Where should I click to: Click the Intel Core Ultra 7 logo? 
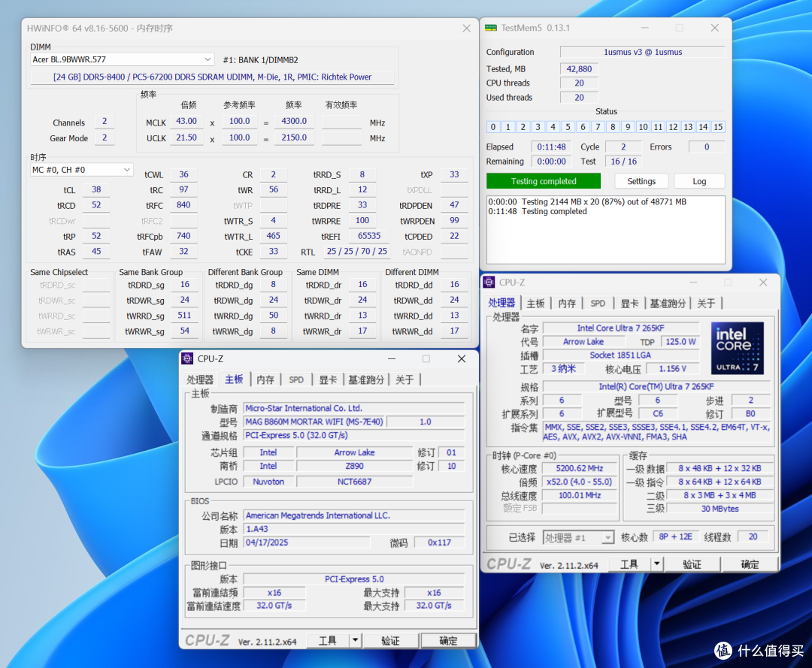pyautogui.click(x=737, y=348)
